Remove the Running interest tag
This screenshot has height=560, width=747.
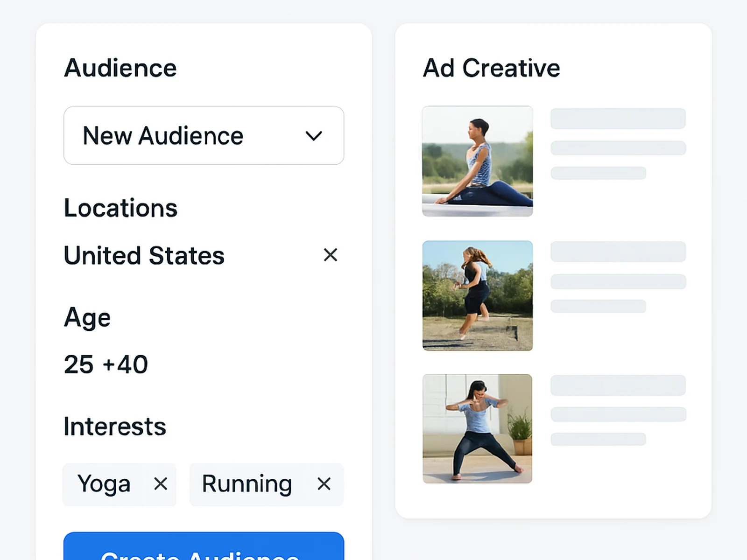coord(324,484)
